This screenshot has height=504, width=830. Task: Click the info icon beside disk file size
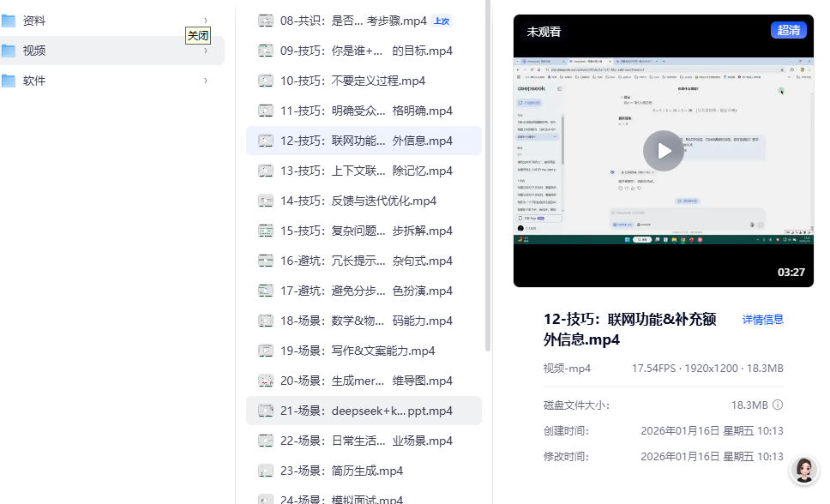(778, 405)
